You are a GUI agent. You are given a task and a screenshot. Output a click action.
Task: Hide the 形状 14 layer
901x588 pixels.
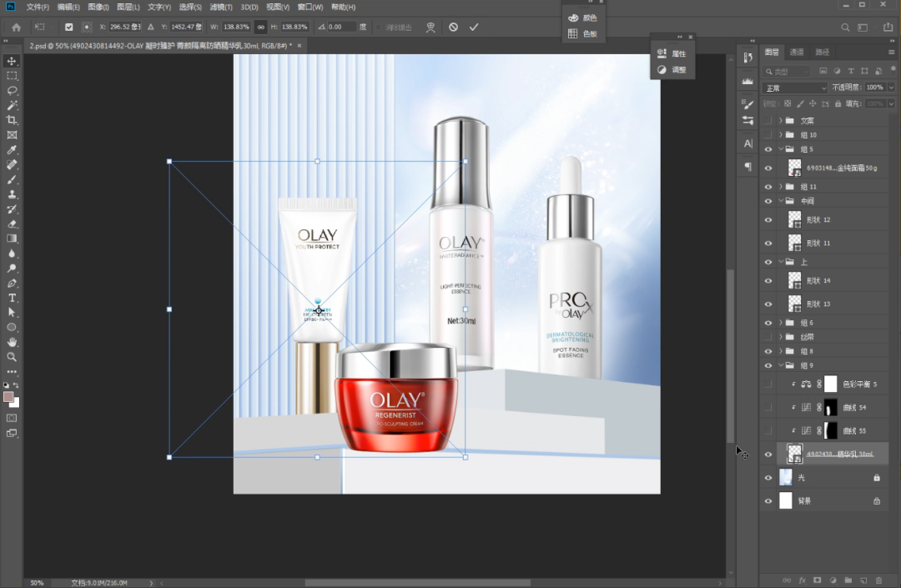[x=768, y=281]
